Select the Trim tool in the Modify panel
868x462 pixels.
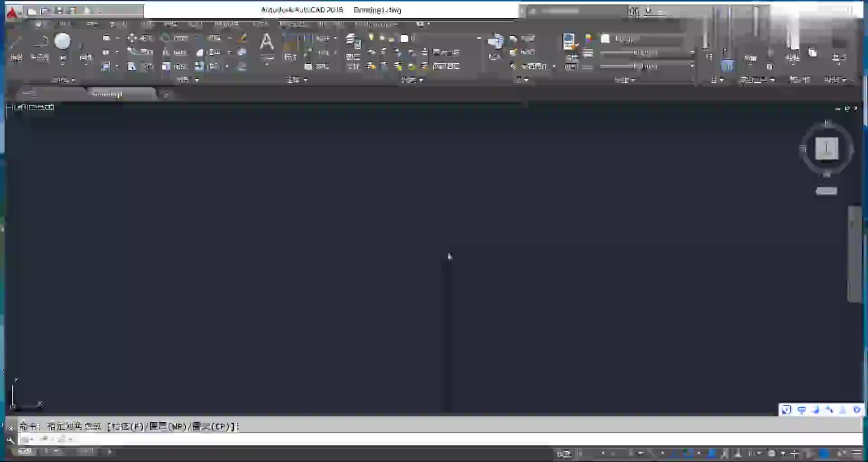(214, 38)
